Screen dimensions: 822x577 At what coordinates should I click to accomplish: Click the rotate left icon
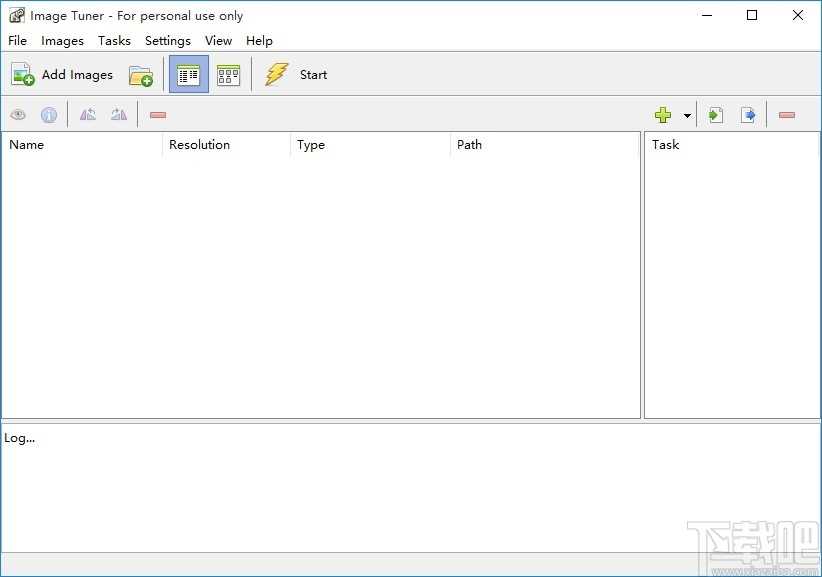point(88,115)
